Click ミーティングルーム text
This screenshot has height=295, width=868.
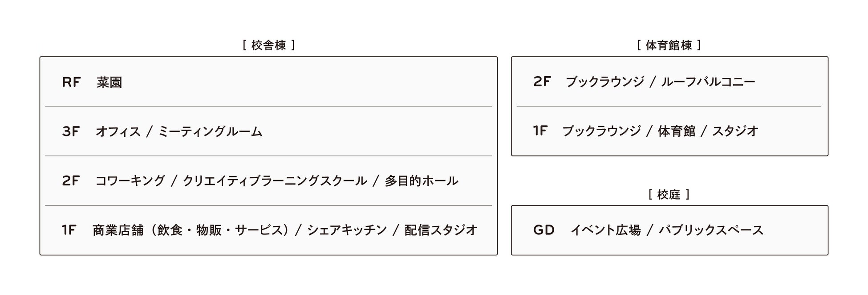[x=210, y=132]
